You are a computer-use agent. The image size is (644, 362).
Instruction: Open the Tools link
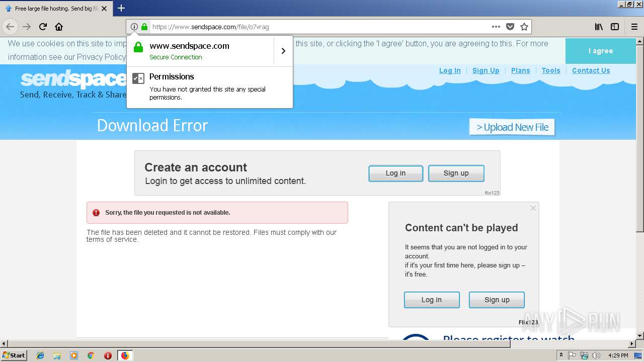551,70
